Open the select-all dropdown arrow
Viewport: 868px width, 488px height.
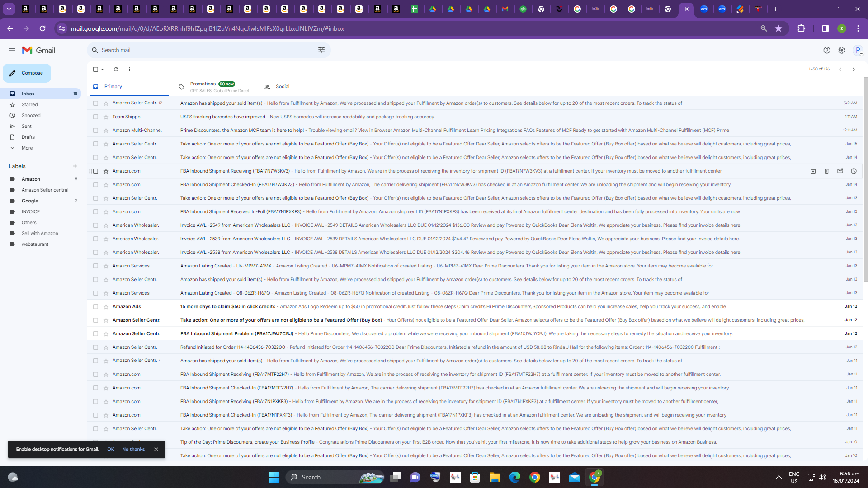point(103,69)
